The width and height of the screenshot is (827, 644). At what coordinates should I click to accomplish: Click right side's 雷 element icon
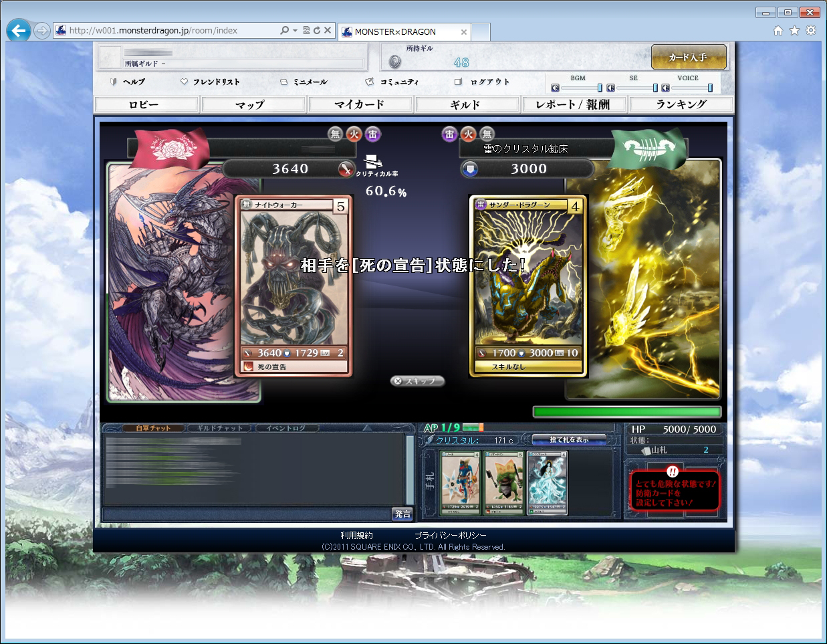click(450, 134)
